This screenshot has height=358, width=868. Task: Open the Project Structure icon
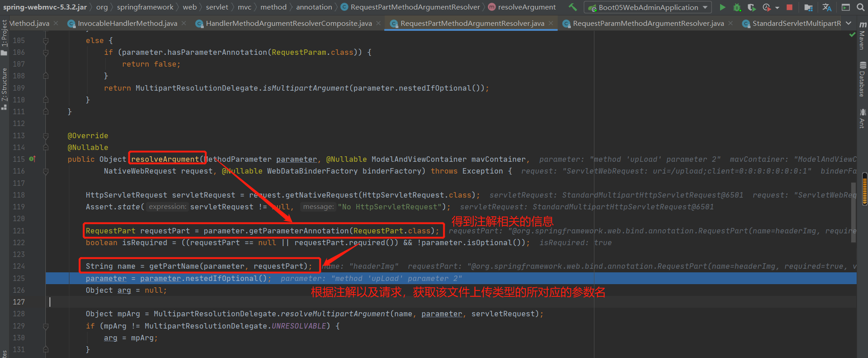809,7
